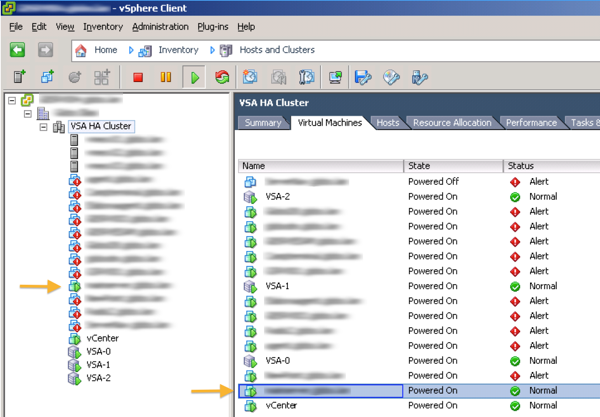Open the Help menu
Screen dimensions: 600x417
tap(246, 27)
